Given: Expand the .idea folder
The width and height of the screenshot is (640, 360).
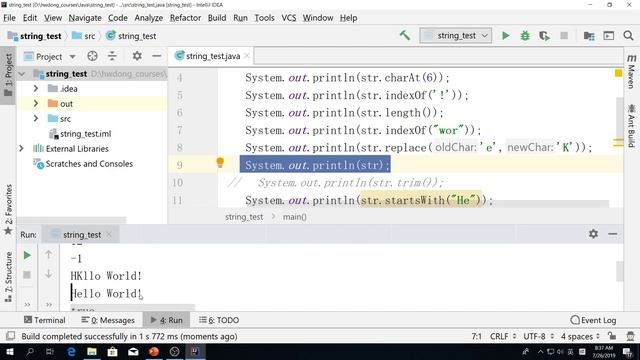Looking at the screenshot, I should (x=36, y=89).
